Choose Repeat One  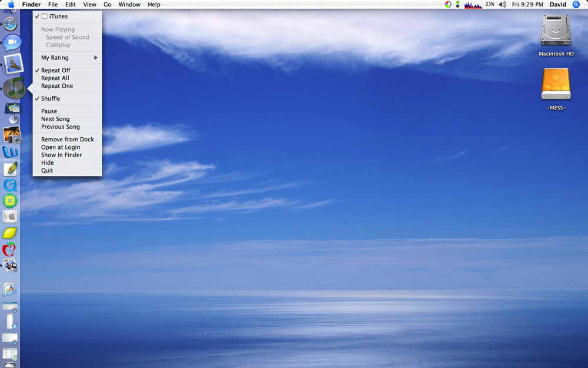(68, 86)
